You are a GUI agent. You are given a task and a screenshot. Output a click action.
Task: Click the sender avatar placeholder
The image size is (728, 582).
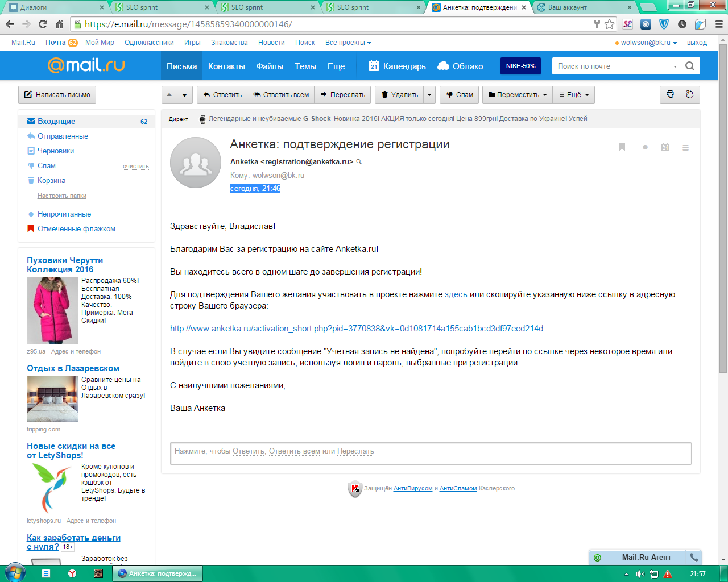click(x=196, y=163)
